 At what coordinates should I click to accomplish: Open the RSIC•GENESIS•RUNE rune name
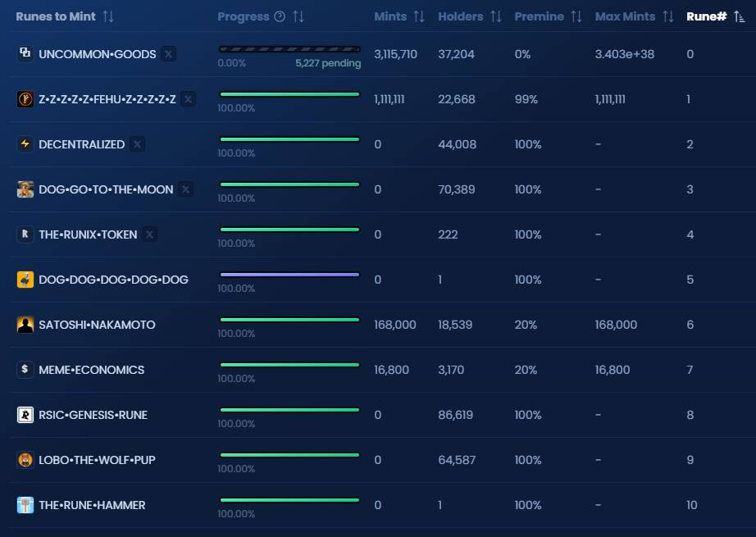93,415
